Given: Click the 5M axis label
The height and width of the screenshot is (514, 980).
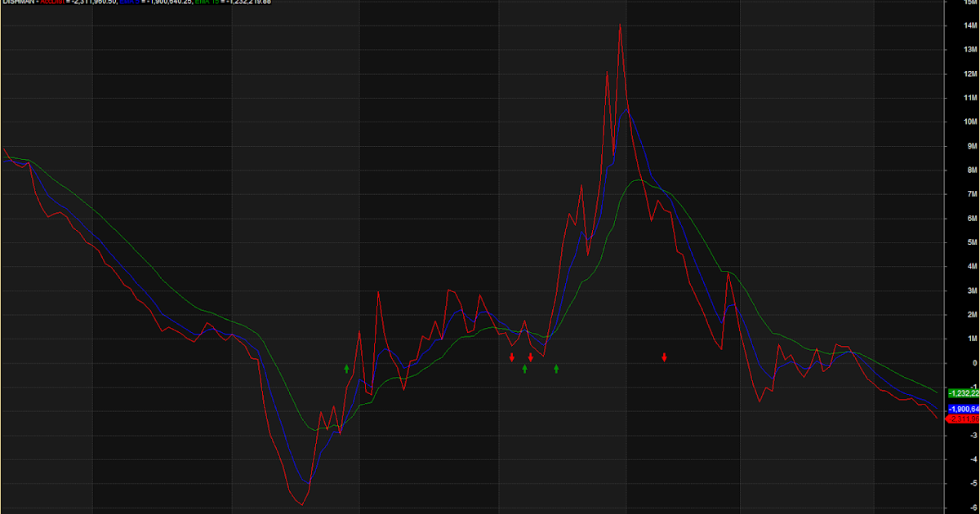Looking at the screenshot, I should click(973, 242).
